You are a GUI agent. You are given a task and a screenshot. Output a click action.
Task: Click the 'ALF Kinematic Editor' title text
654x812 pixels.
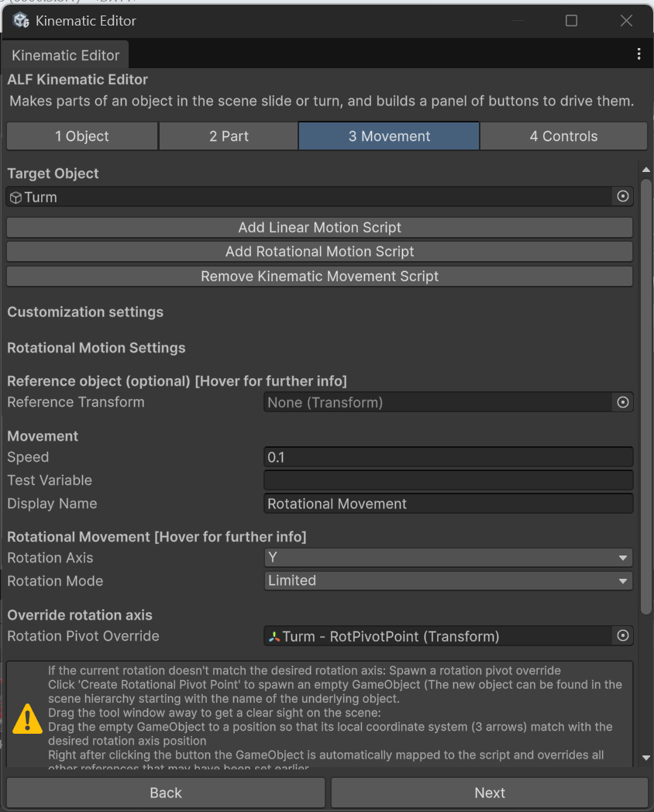(77, 79)
